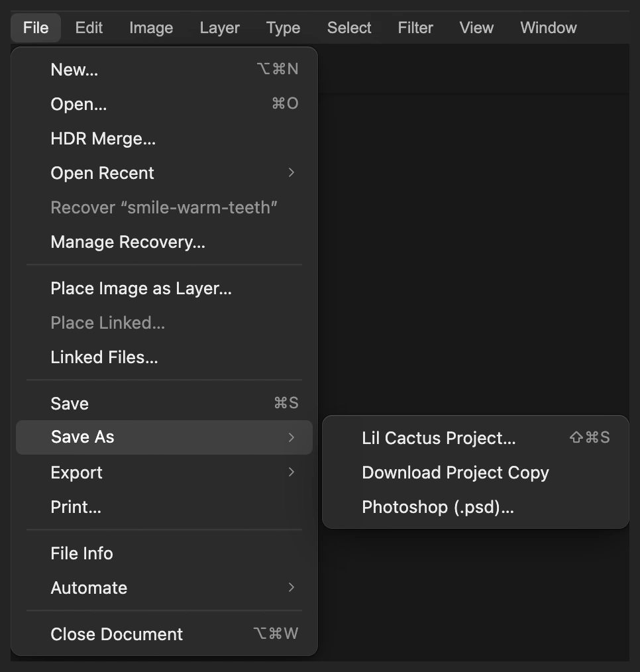Open the Edit menu
Screen dimensions: 640x672
[89, 28]
